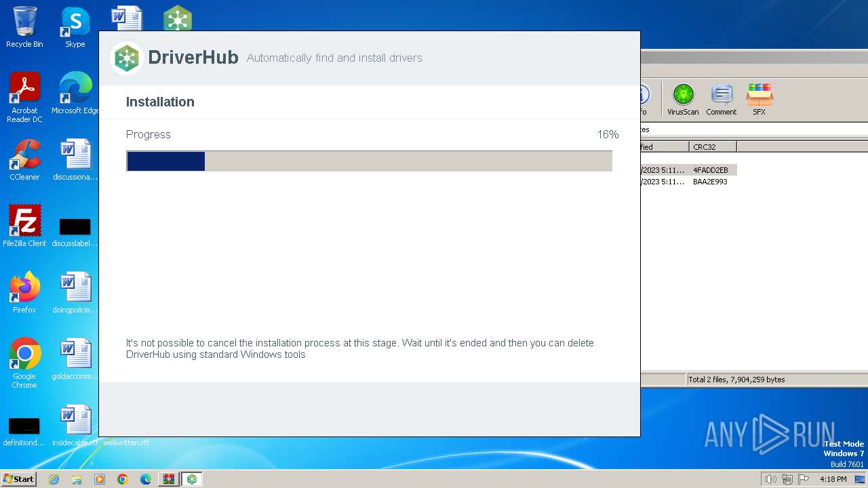
Task: Open CCleaner desktop shortcut
Action: pos(24,160)
